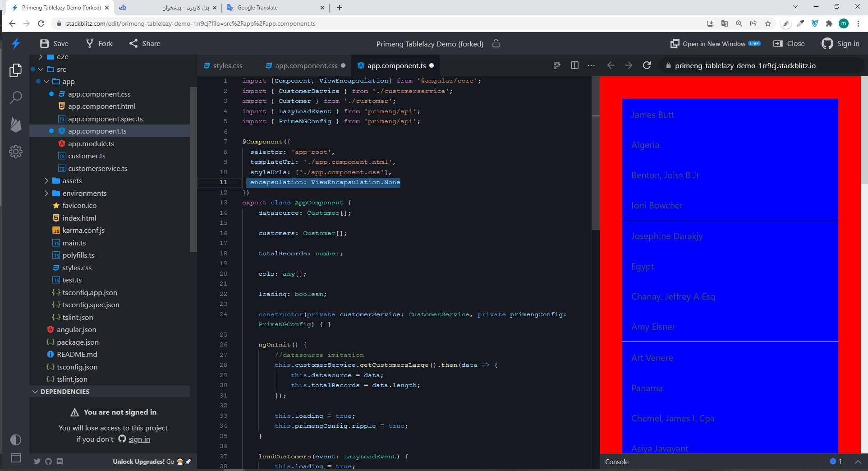Viewport: 868px width, 471px height.
Task: Click the 'sign in' link in the warning
Action: coord(139,439)
